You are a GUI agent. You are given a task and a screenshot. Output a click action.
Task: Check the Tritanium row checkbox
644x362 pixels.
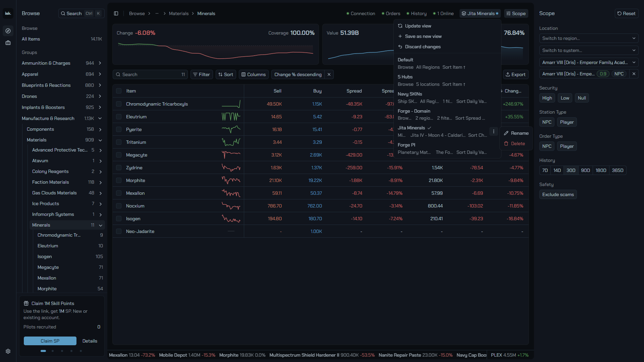coord(119,142)
